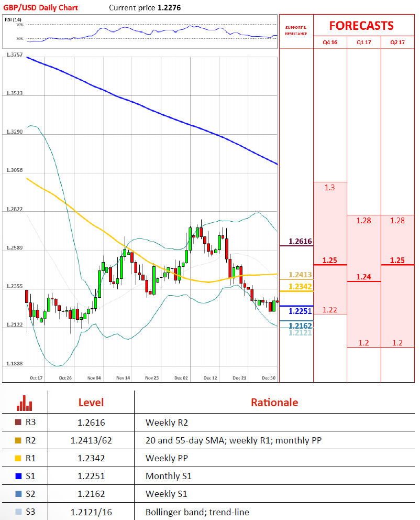Viewport: 420px width, 520px height.
Task: Click the 1.1888 y-axis price label
Action: point(15,363)
